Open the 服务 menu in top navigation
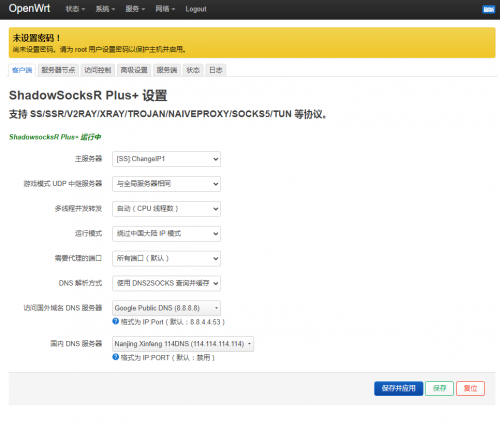The height and width of the screenshot is (427, 500). point(135,9)
